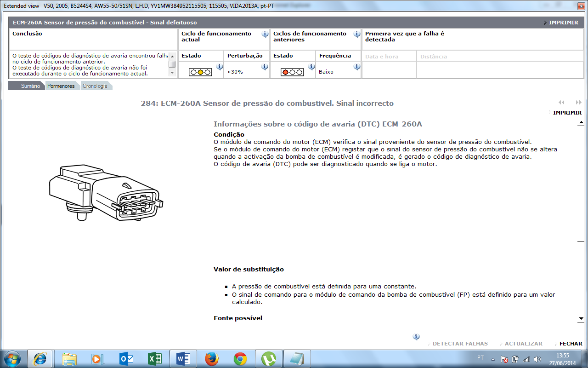The width and height of the screenshot is (588, 368).
Task: Open the Pormenores tab
Action: (x=61, y=86)
